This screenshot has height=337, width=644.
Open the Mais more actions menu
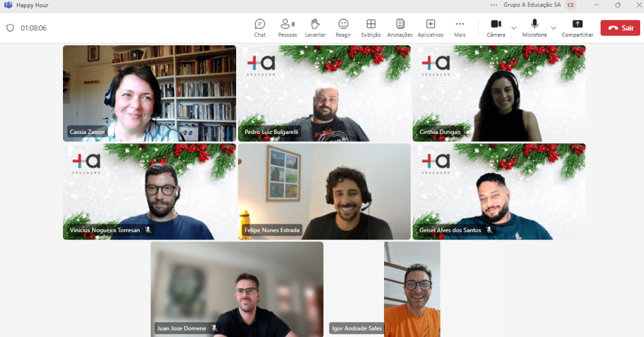[x=460, y=28]
